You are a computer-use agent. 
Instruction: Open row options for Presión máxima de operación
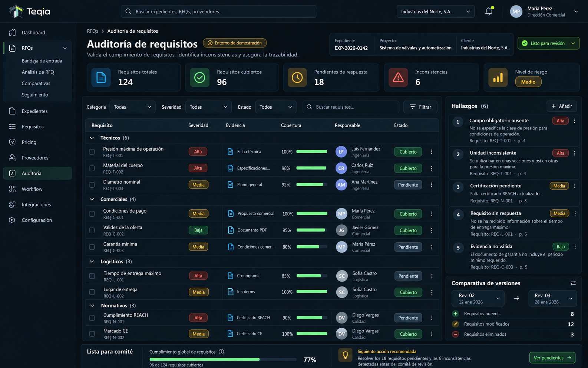432,152
